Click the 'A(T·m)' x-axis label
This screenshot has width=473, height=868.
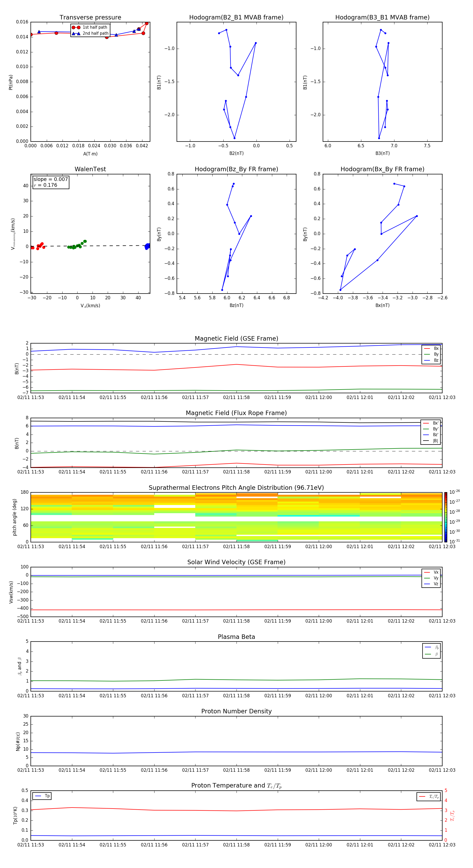[90, 154]
